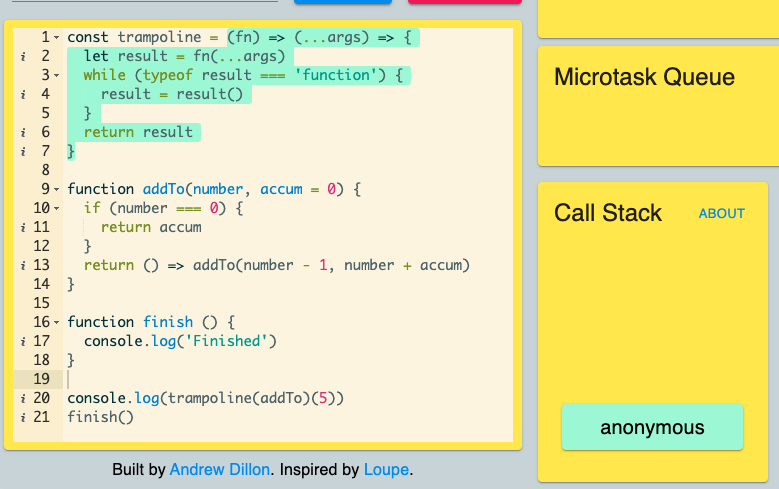Viewport: 779px width, 489px height.
Task: Click 'result = result()' on line 4
Action: click(172, 94)
